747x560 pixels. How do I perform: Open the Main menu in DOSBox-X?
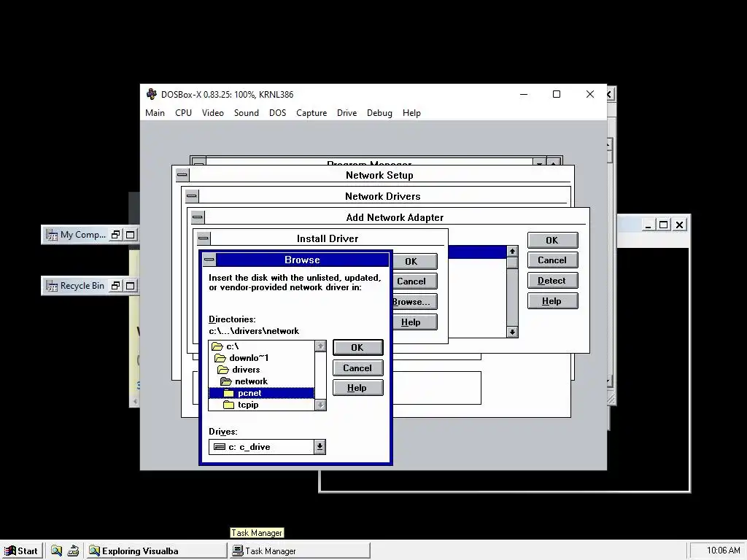point(155,113)
